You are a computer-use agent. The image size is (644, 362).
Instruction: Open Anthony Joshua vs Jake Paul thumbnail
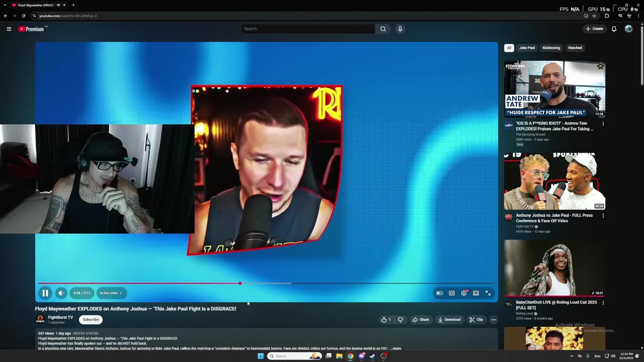[554, 181]
